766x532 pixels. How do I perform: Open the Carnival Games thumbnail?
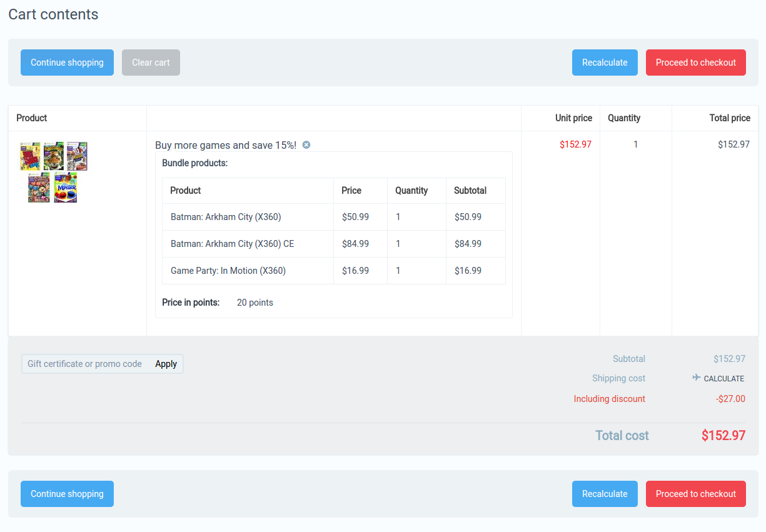pos(38,188)
